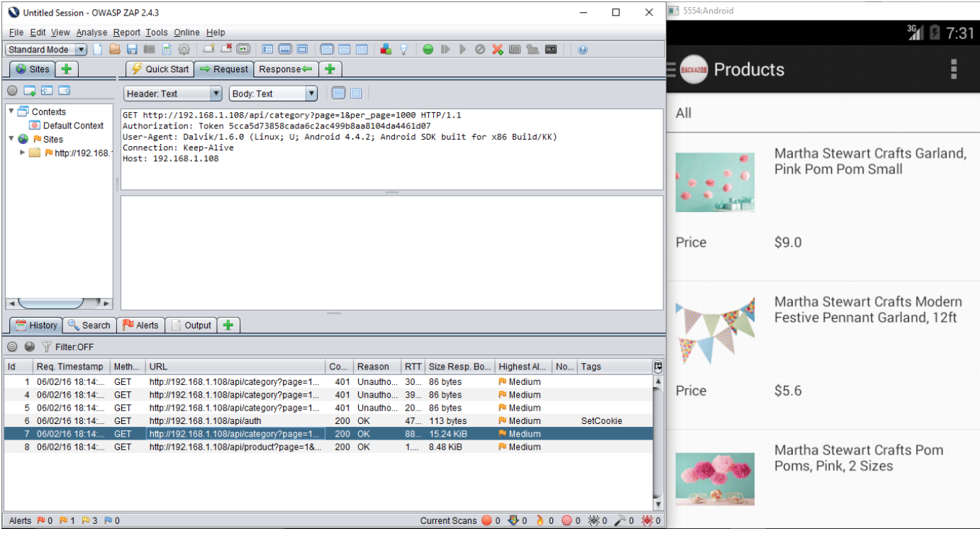Select history row with /api/auth URL

coord(328,420)
